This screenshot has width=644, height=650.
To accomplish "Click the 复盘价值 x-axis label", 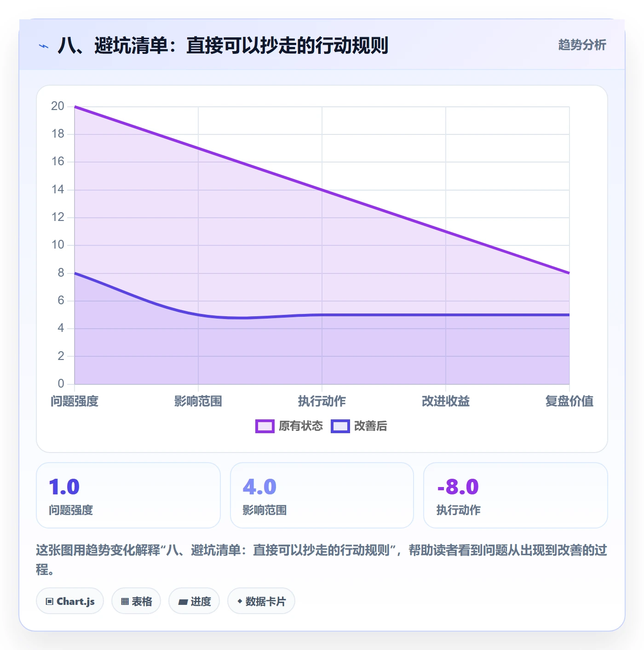I will (569, 401).
